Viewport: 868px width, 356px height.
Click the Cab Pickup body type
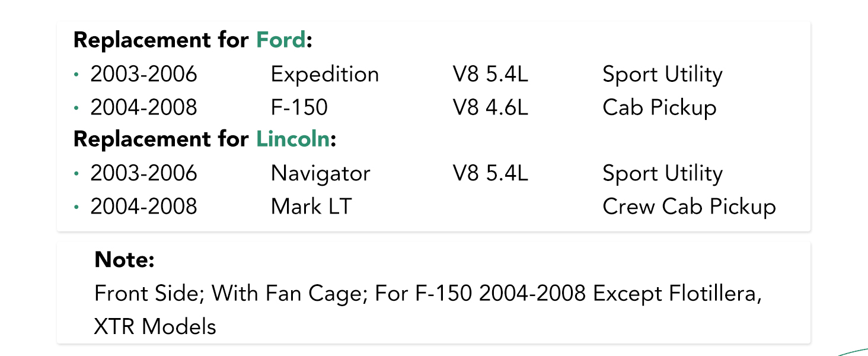pos(659,108)
